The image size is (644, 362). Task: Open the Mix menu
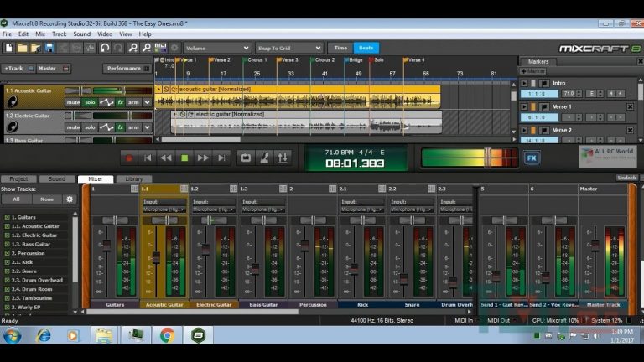coord(40,34)
